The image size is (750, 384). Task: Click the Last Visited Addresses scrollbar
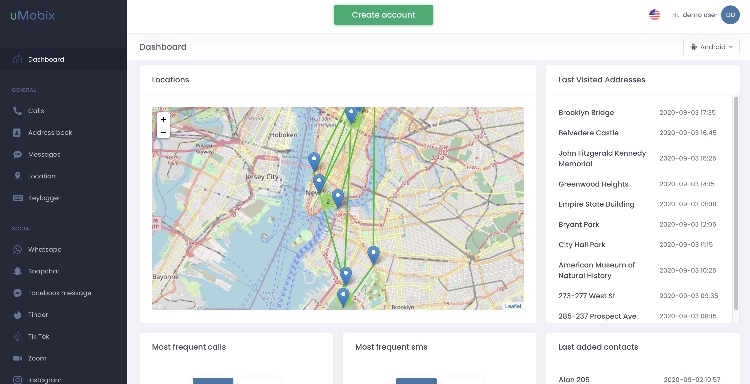[736, 203]
